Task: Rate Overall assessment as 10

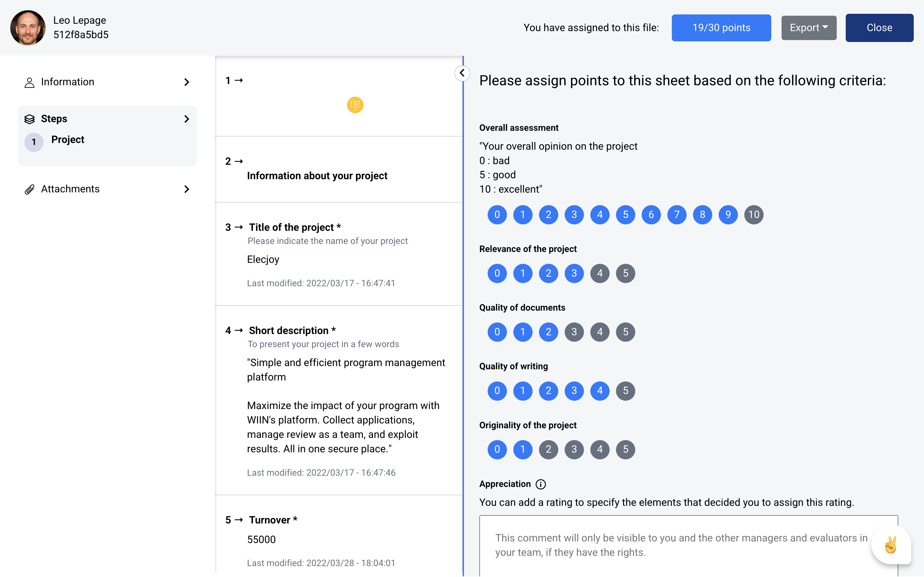Action: [754, 214]
